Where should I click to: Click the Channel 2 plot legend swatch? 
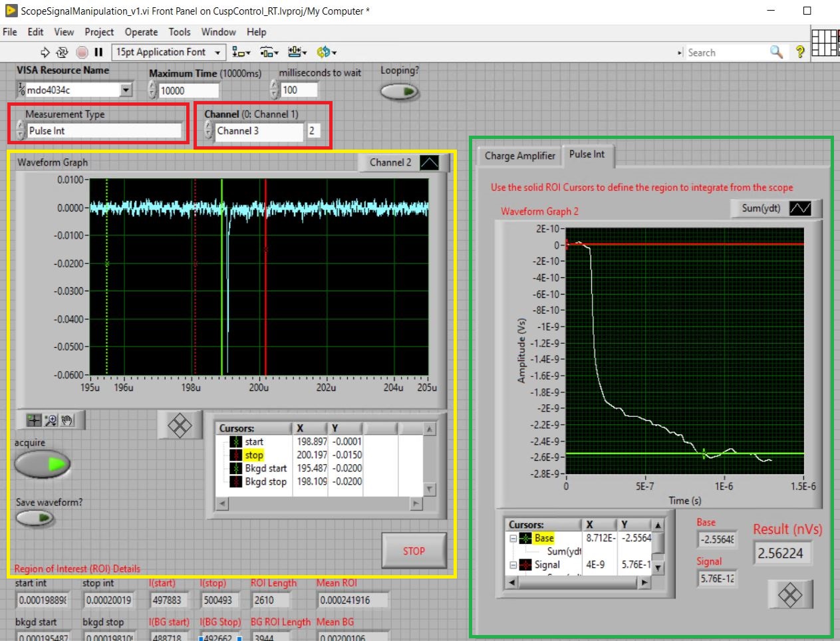coord(429,163)
